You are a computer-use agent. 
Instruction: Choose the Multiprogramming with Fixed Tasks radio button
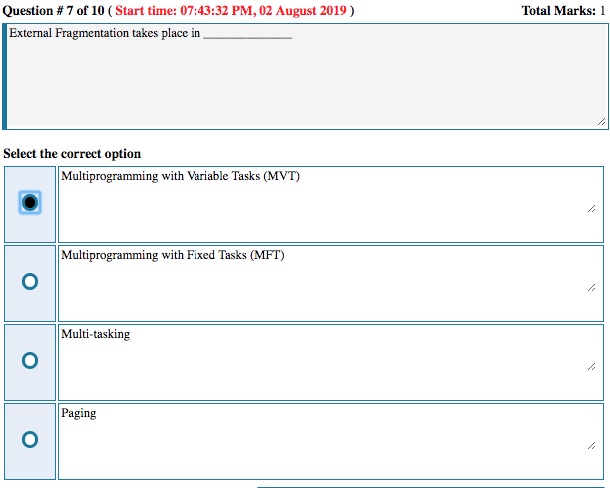point(30,282)
